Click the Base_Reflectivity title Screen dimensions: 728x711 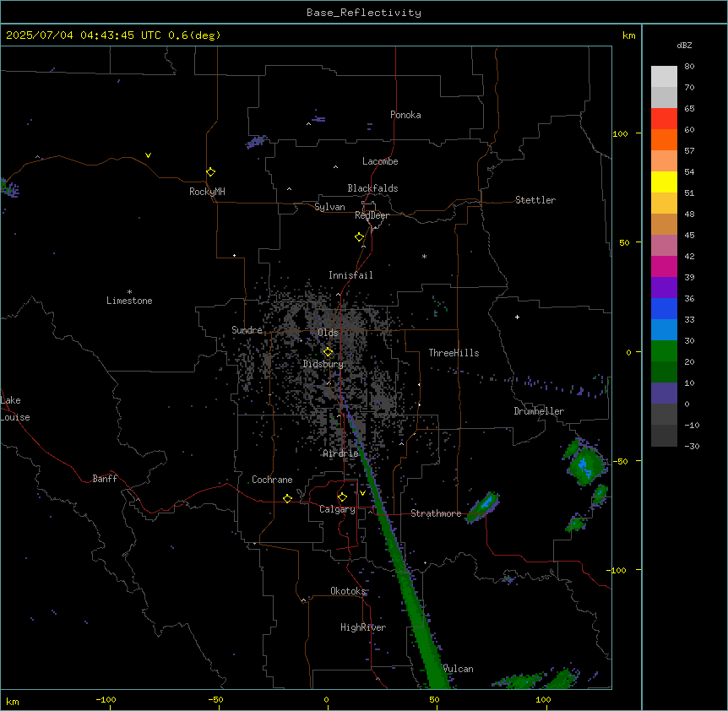coord(364,13)
